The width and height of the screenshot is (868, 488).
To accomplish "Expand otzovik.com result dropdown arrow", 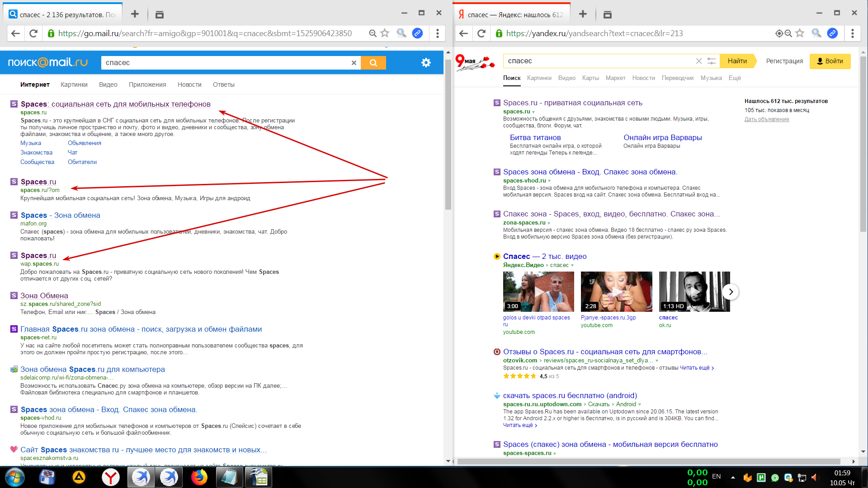I will pos(657,361).
